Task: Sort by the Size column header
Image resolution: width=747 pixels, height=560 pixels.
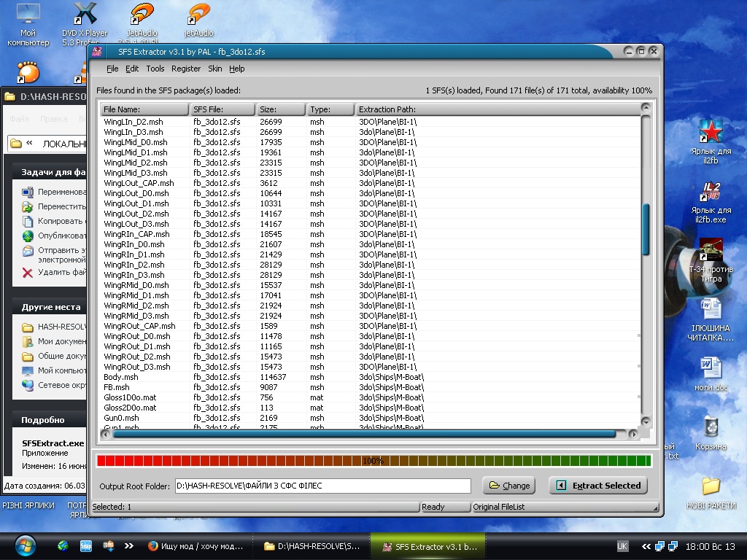Action: [281, 109]
